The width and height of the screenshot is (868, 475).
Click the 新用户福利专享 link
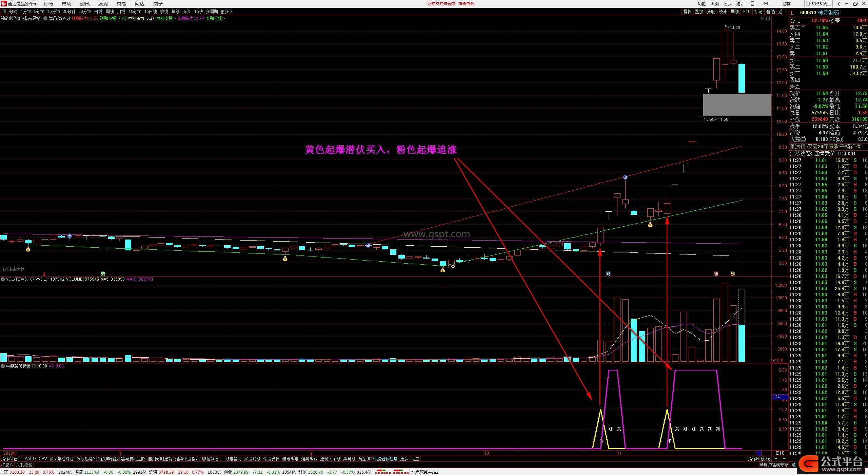pyautogui.click(x=774, y=465)
